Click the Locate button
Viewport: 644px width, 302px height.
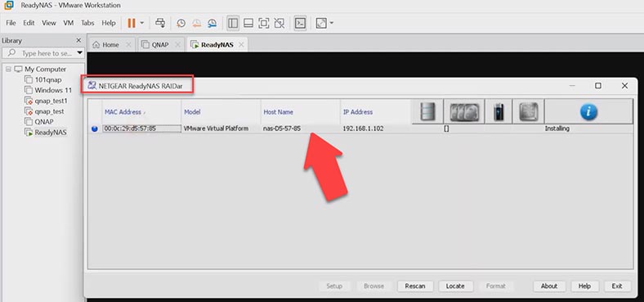[x=455, y=286]
